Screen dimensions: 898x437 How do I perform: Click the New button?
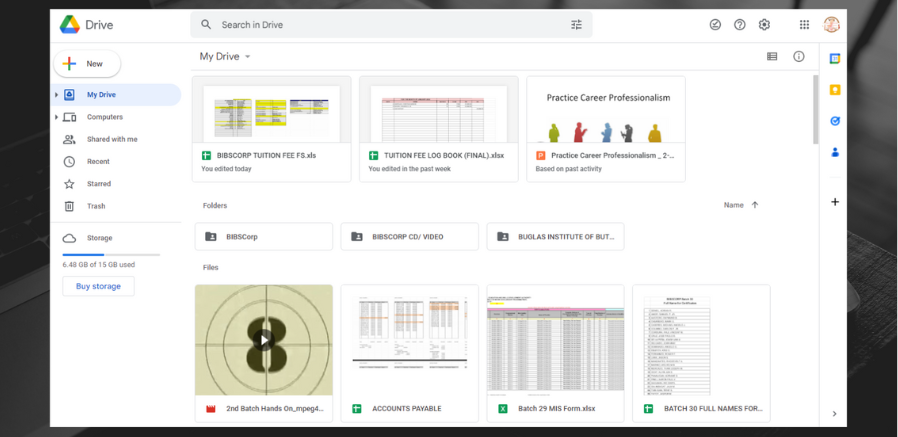[x=87, y=64]
